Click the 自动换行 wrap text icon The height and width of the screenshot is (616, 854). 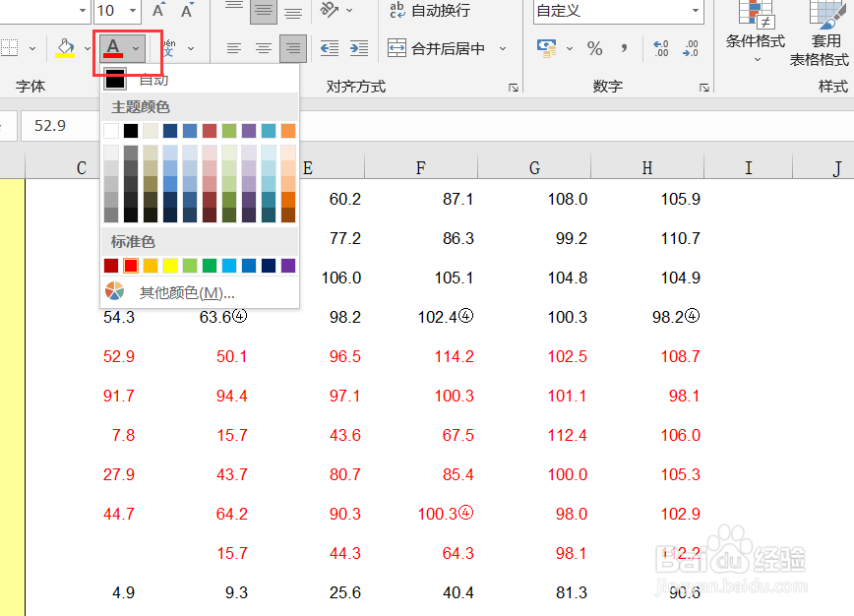point(397,10)
